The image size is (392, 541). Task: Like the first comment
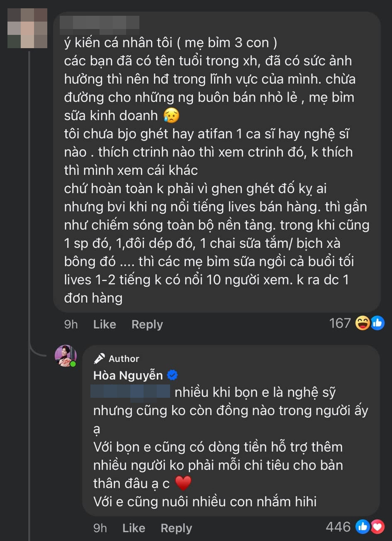point(104,324)
